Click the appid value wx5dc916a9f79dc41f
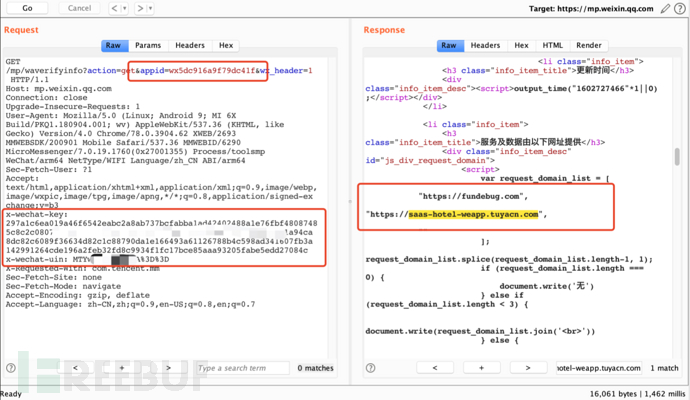The image size is (690, 400). coord(212,70)
